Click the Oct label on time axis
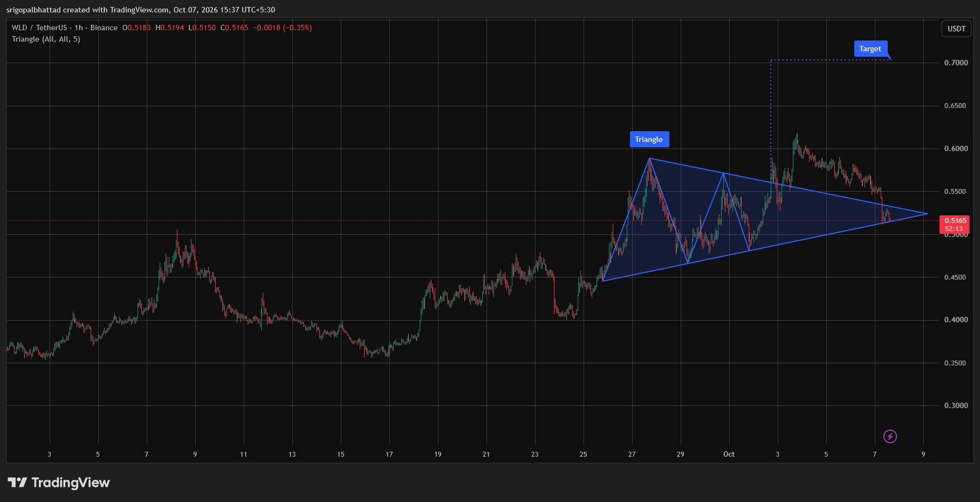Image resolution: width=980 pixels, height=502 pixels. 729,454
